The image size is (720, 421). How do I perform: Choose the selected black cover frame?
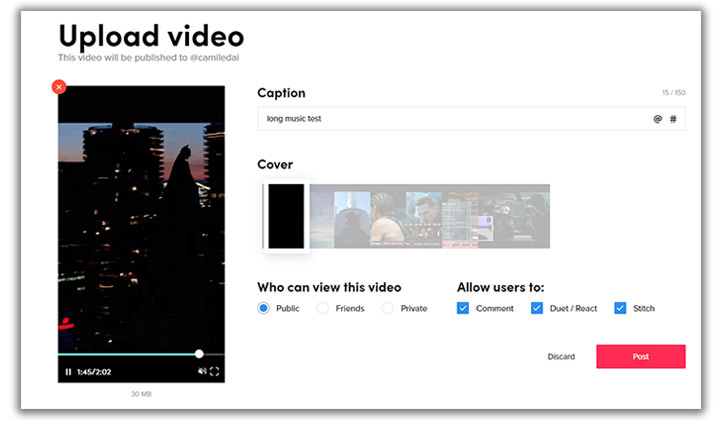point(286,216)
